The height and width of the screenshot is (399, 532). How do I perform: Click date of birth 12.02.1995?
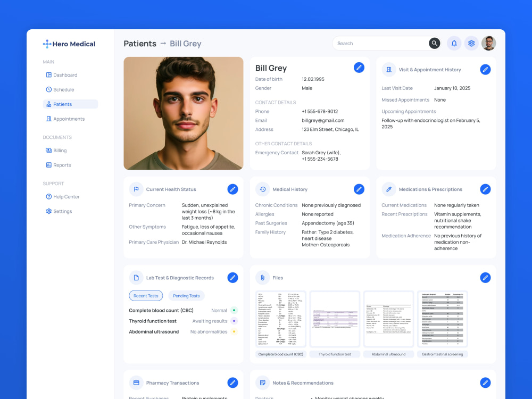(x=313, y=79)
